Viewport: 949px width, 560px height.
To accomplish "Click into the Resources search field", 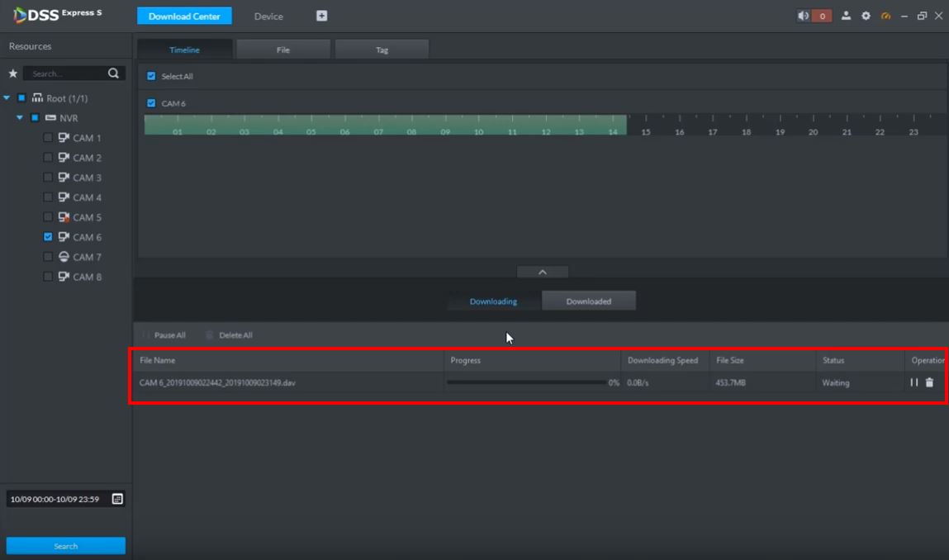I will point(67,74).
